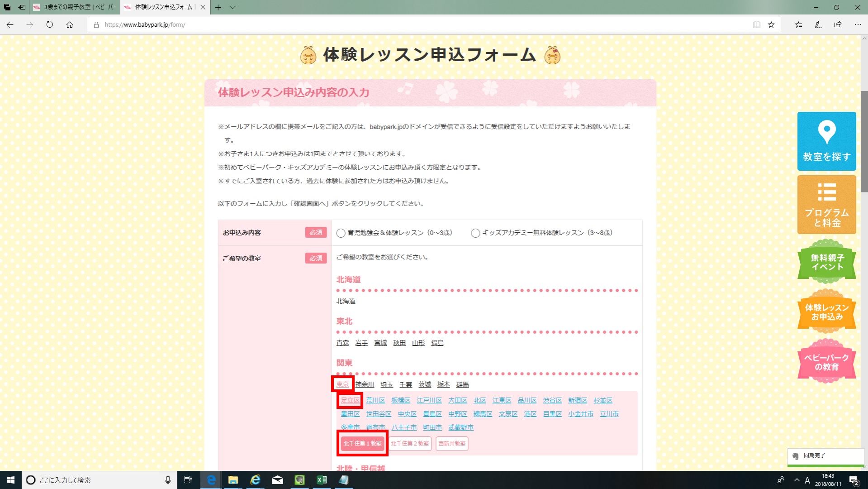
Task: Expand 北海道 prefecture link
Action: click(346, 302)
